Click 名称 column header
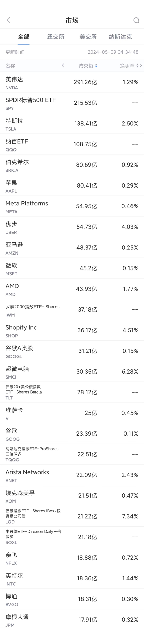The height and width of the screenshot is (644, 144). pos(10,66)
